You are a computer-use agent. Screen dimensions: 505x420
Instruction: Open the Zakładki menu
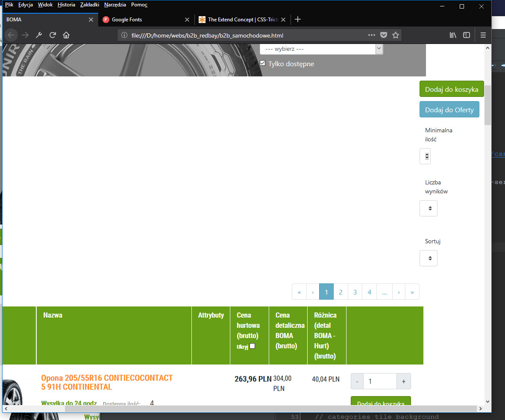[89, 5]
